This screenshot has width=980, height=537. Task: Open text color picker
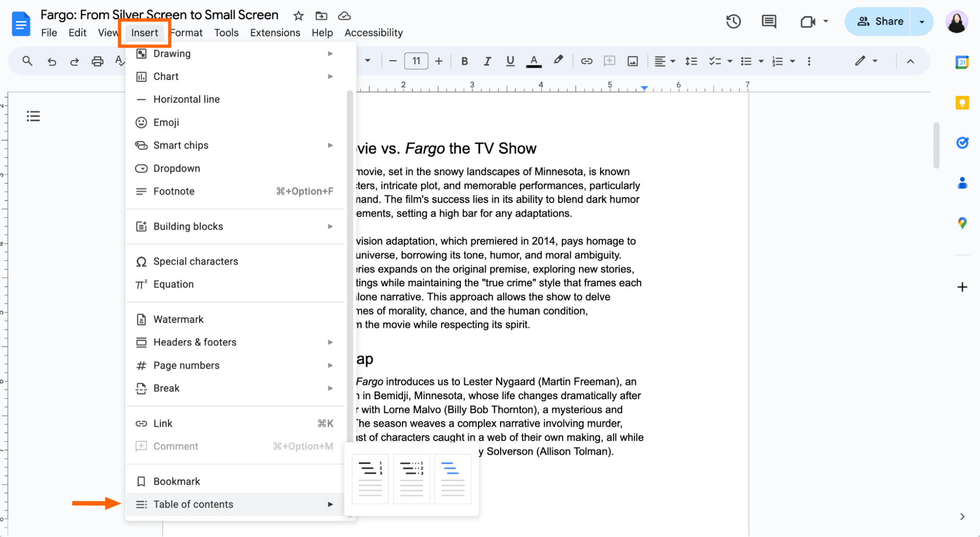coord(533,61)
